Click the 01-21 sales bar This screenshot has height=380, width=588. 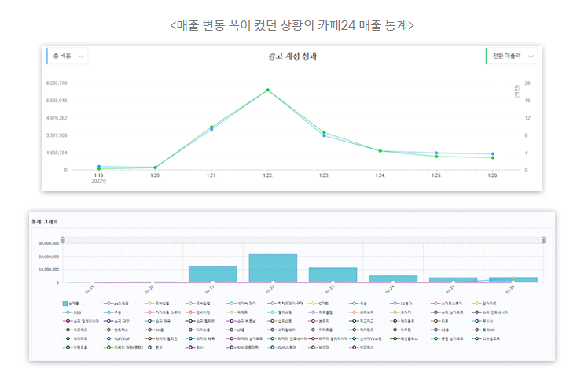212,274
